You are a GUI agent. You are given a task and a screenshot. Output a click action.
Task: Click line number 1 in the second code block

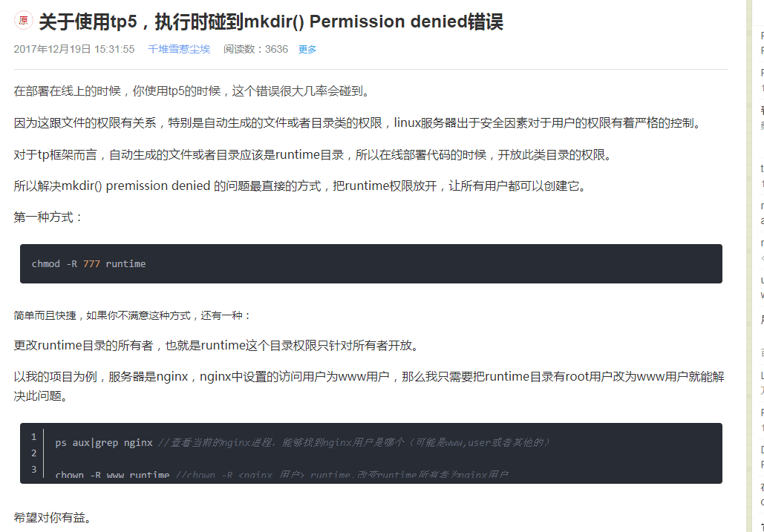[x=33, y=436]
